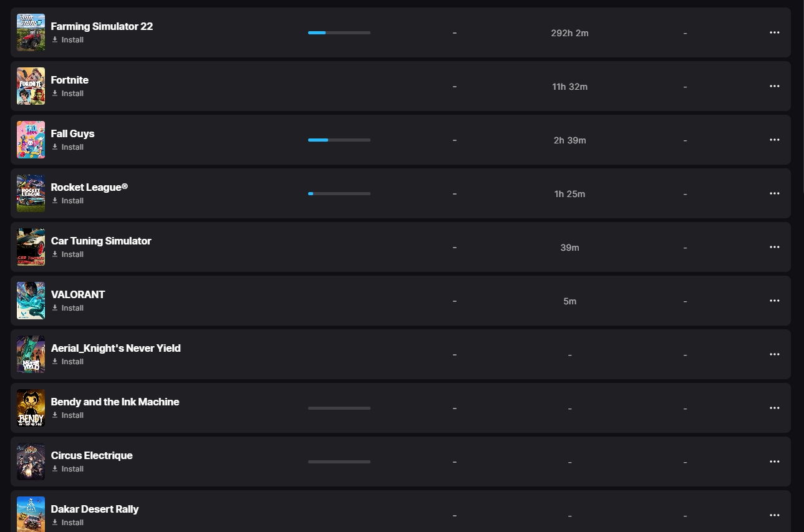Open the three-dot menu for Farming Simulator 22
This screenshot has width=804, height=532.
point(774,32)
